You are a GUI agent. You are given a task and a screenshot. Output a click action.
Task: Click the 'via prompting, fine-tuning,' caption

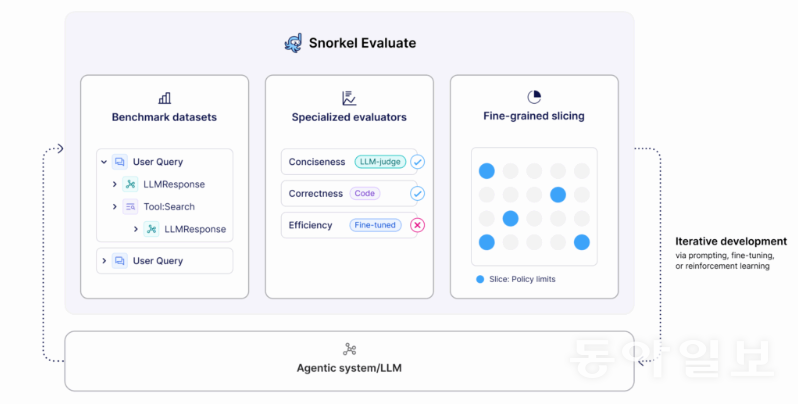725,256
